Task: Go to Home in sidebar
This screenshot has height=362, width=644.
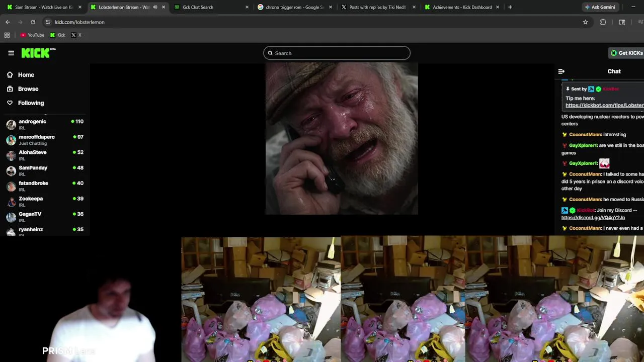Action: [26, 75]
